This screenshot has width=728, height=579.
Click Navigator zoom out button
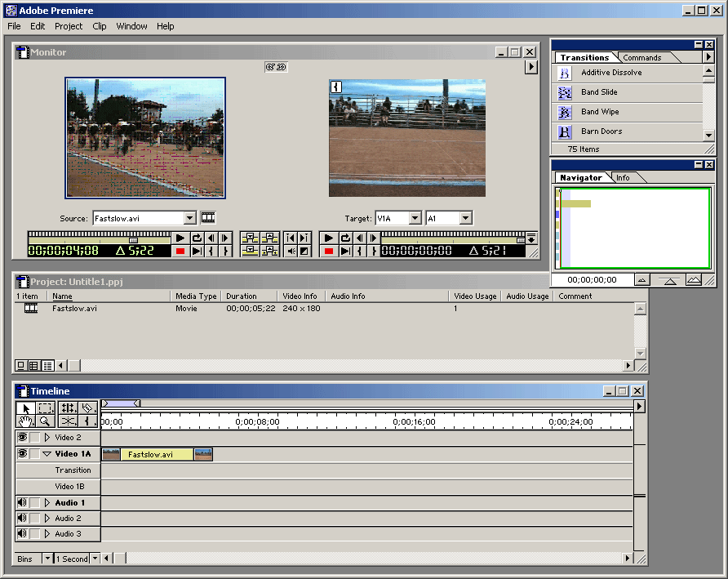click(642, 280)
